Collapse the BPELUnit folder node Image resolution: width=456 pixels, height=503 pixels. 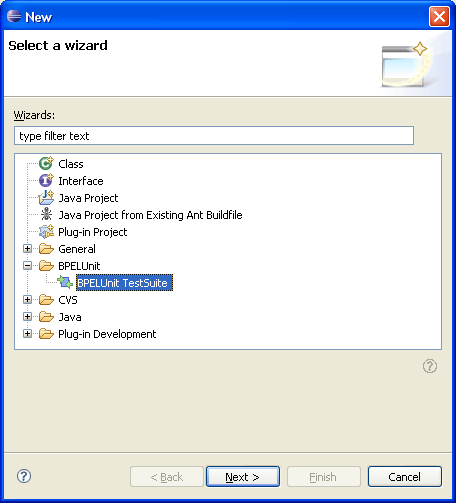[28, 266]
